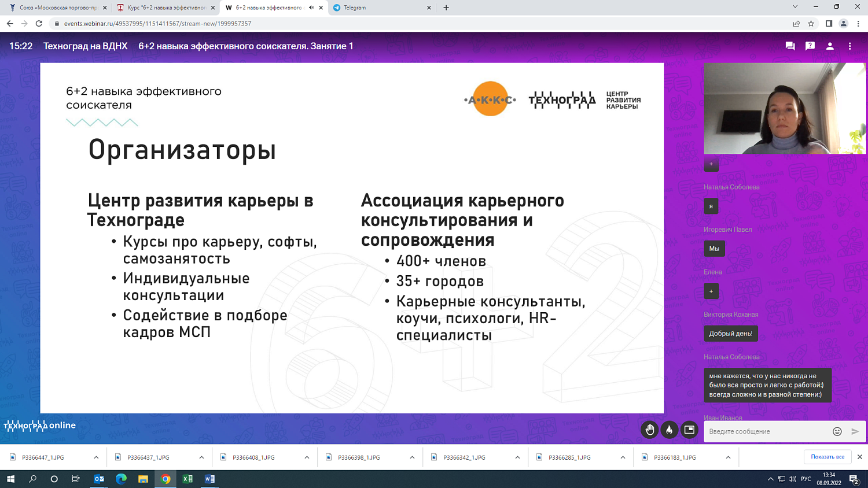Go back in browser history

point(10,24)
